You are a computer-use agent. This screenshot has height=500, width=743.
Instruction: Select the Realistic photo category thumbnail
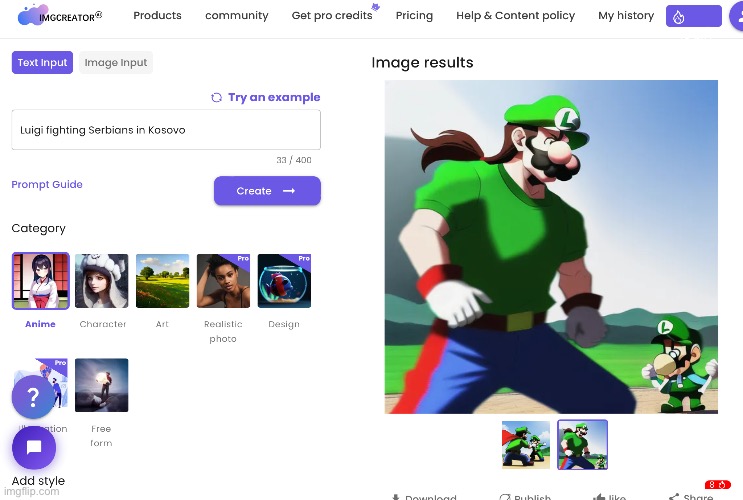click(223, 281)
